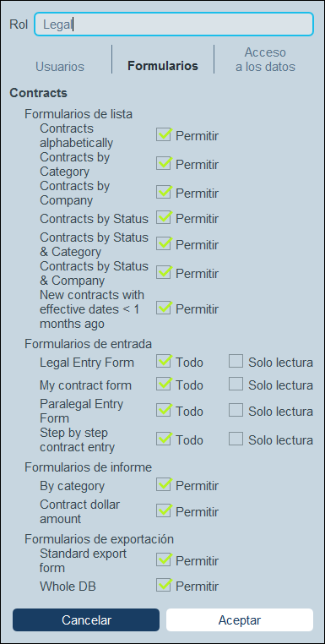Viewport: 325px width, 644px height.
Task: Uncheck Permitir for New contracts with effective dates
Action: [163, 308]
